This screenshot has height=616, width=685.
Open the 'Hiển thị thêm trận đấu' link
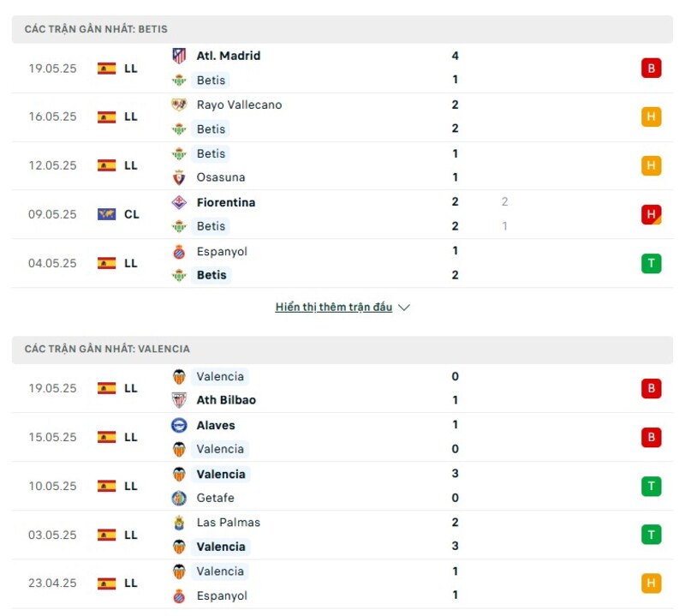[334, 307]
